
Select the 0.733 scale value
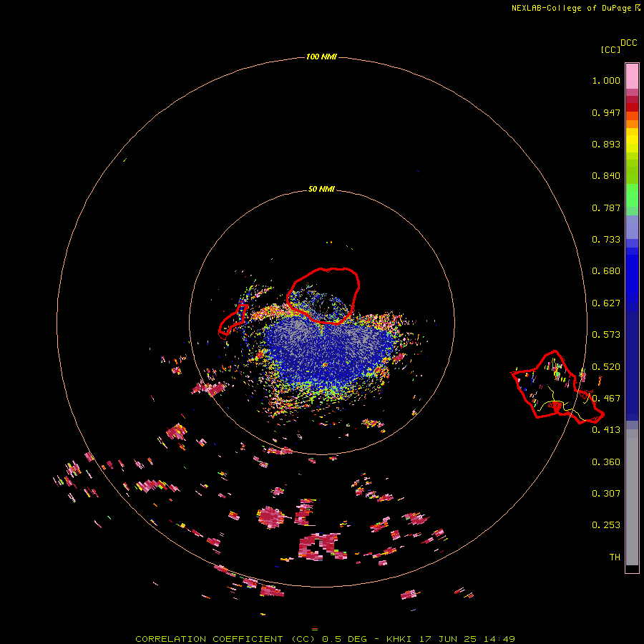(x=606, y=240)
